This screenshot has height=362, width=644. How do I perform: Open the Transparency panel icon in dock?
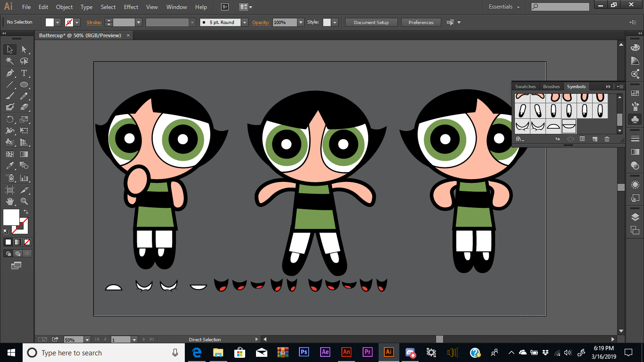[x=635, y=165]
